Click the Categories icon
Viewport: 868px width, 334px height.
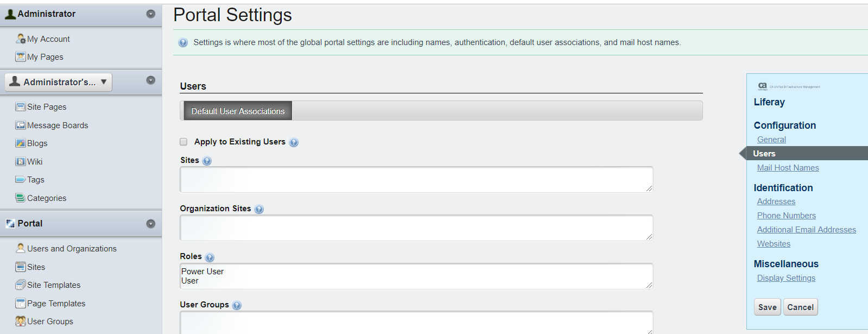pos(21,198)
